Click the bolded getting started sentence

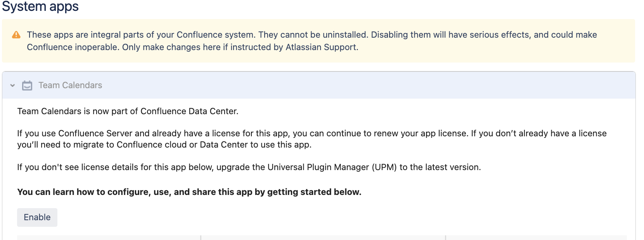(189, 191)
